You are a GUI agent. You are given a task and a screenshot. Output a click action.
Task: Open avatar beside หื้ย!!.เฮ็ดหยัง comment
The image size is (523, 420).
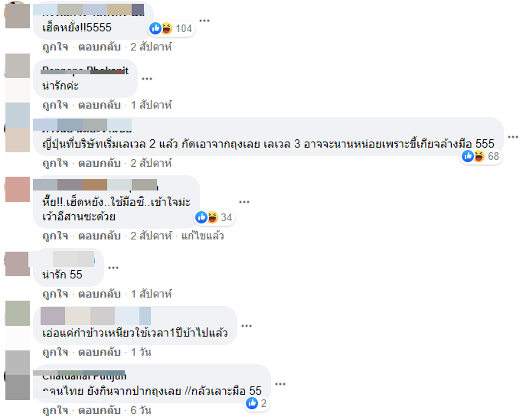(18, 189)
